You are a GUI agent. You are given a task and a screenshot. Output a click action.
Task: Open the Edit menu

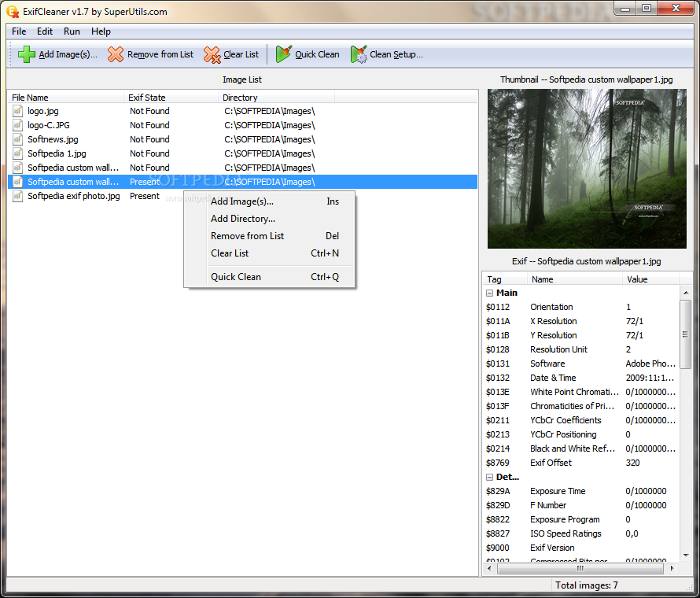coord(45,31)
